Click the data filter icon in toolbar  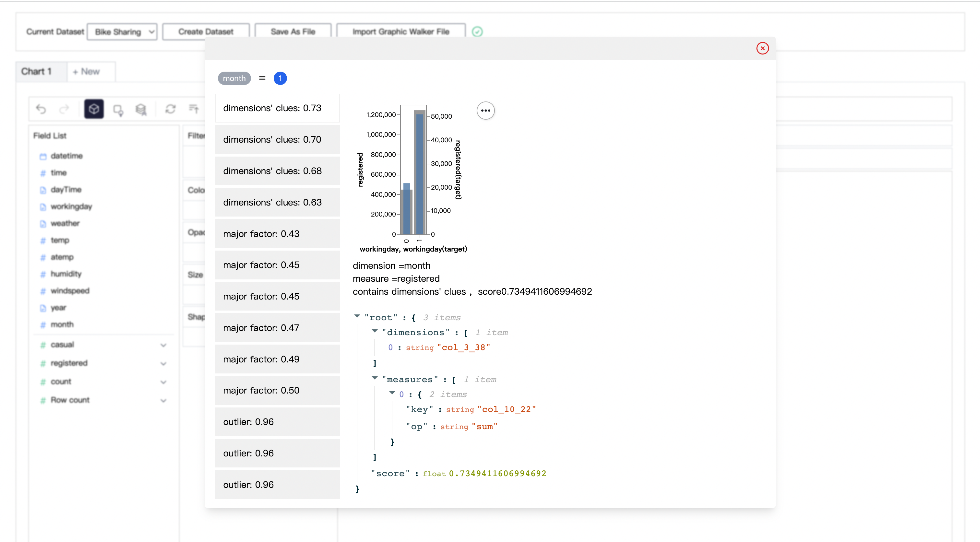[195, 109]
